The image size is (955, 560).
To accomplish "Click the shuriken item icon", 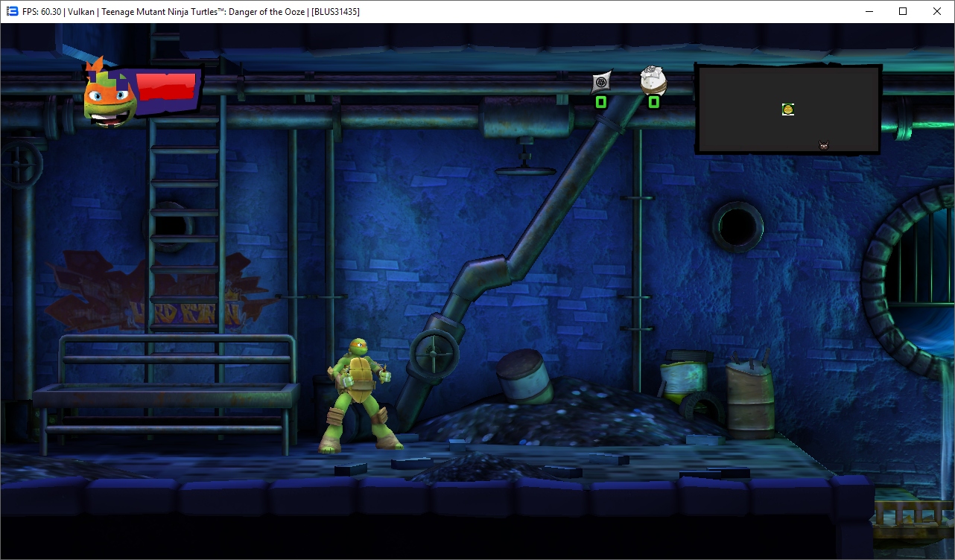I will [x=602, y=82].
